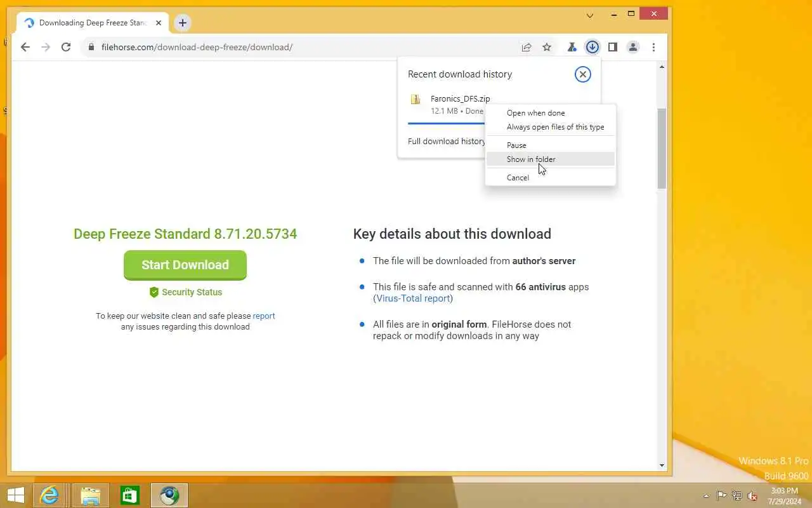The height and width of the screenshot is (508, 812).
Task: Bookmark this page with the star icon
Action: coord(547,47)
